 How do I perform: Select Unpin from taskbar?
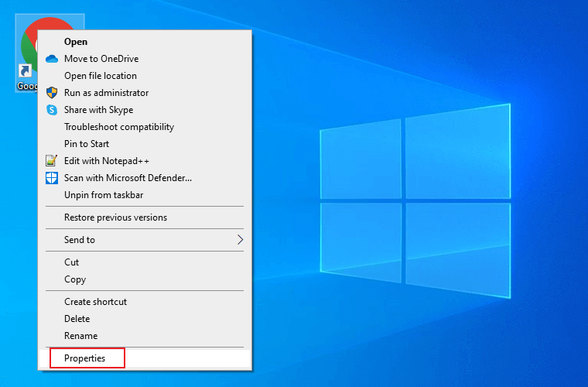tap(145, 195)
